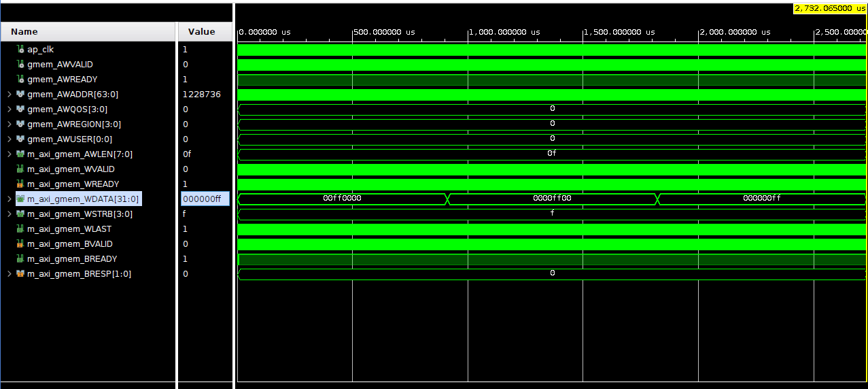Click the gmem_AWREGION bus icon
Viewport: 868px width, 389px height.
20,124
